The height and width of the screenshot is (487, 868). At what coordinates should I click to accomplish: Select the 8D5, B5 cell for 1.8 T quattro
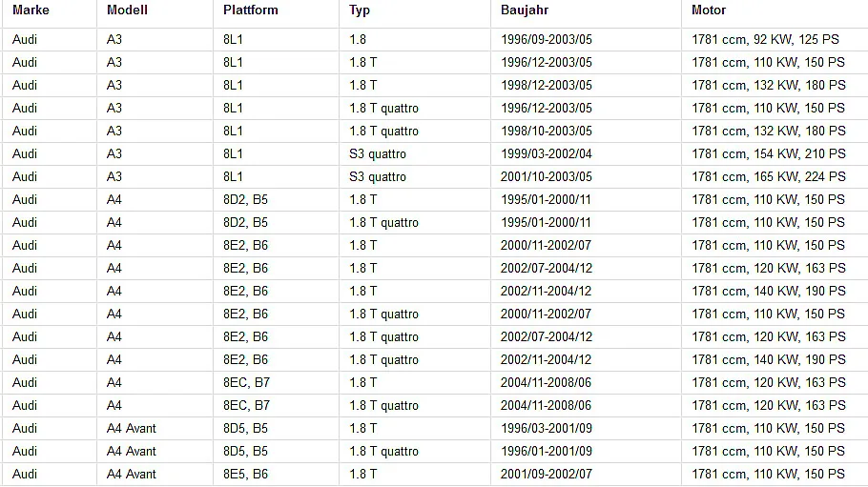point(277,452)
